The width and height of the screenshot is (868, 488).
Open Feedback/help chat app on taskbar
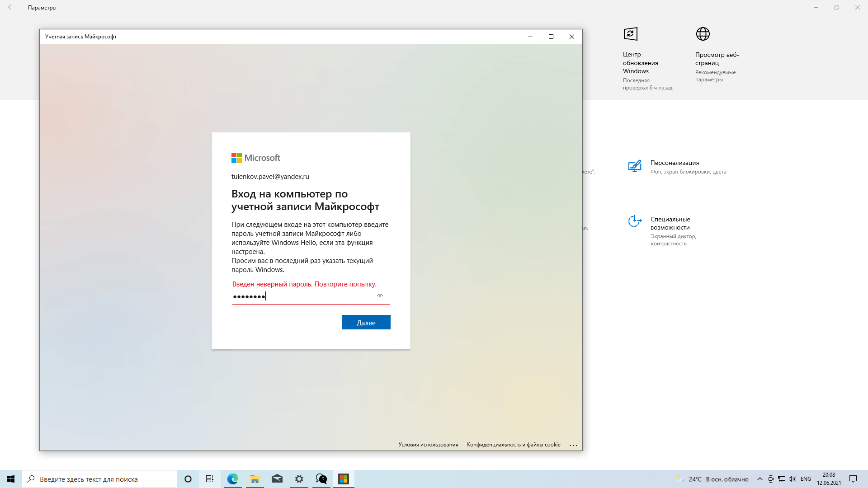point(321,479)
